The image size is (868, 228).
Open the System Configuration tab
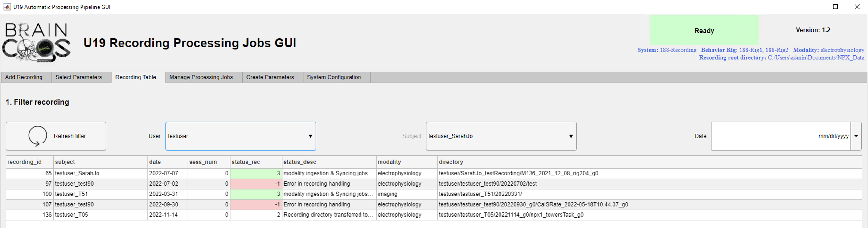coord(336,77)
